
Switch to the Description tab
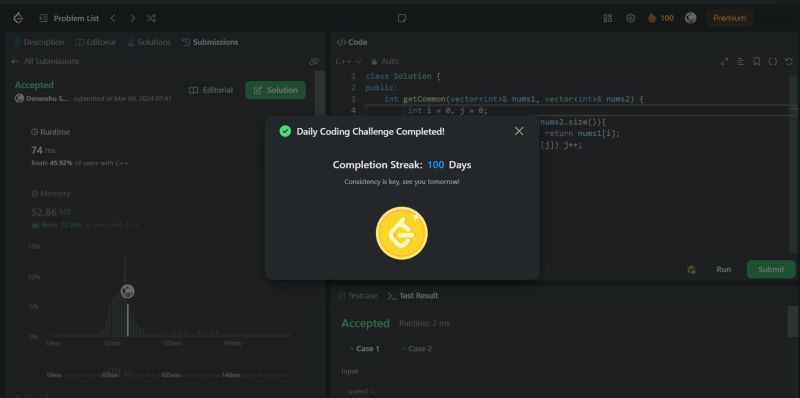click(39, 42)
